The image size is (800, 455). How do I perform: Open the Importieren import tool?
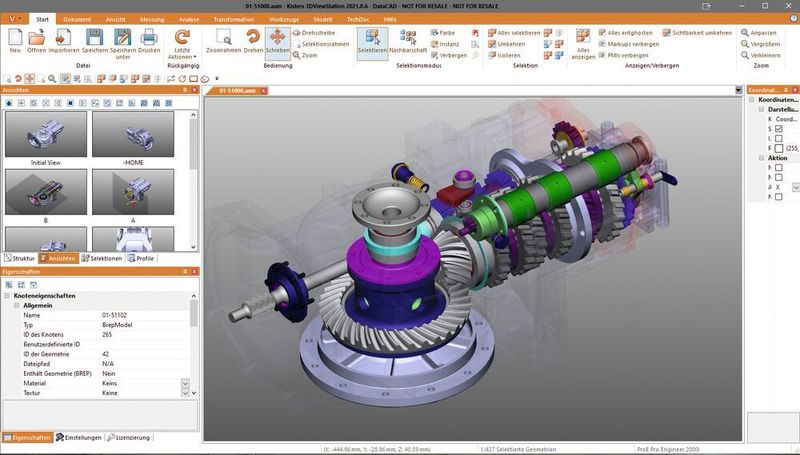(x=64, y=37)
